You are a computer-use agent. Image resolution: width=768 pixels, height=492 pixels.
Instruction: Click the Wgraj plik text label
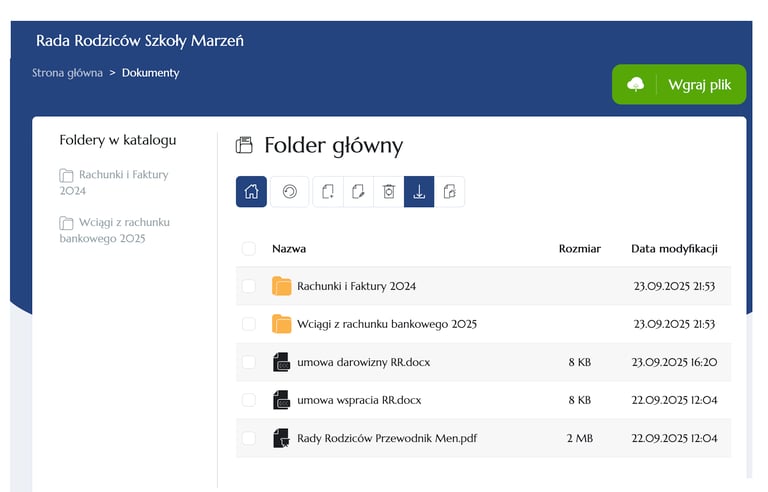coord(699,85)
